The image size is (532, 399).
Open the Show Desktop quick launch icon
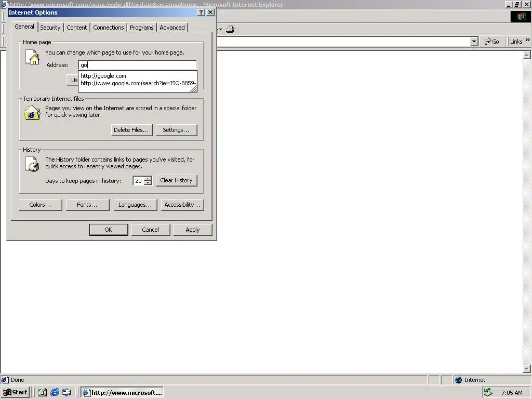(42, 392)
